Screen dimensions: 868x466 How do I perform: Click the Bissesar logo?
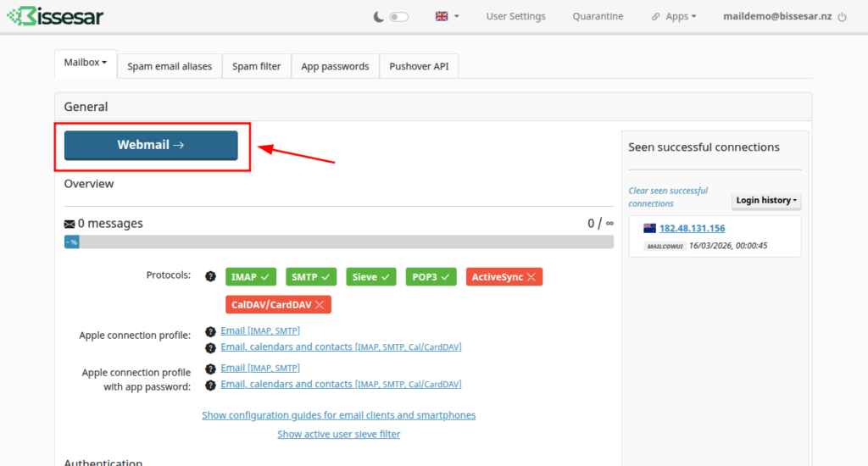tap(56, 16)
